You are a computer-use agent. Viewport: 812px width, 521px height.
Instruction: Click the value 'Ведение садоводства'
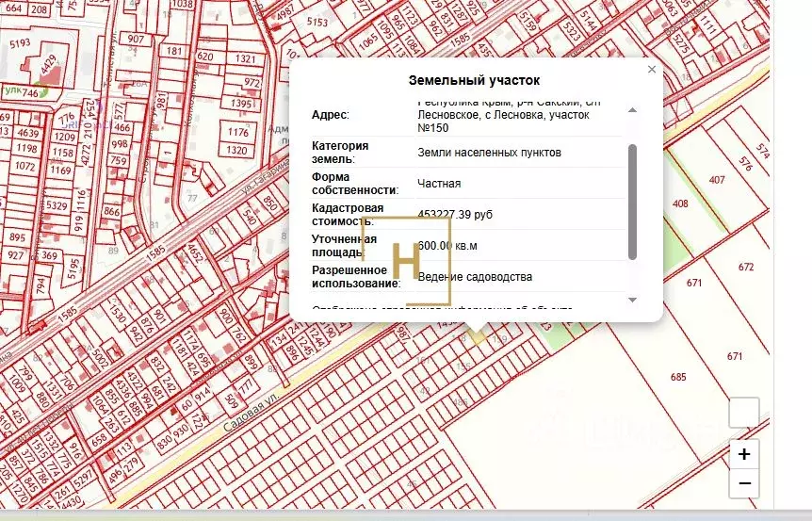coord(475,277)
